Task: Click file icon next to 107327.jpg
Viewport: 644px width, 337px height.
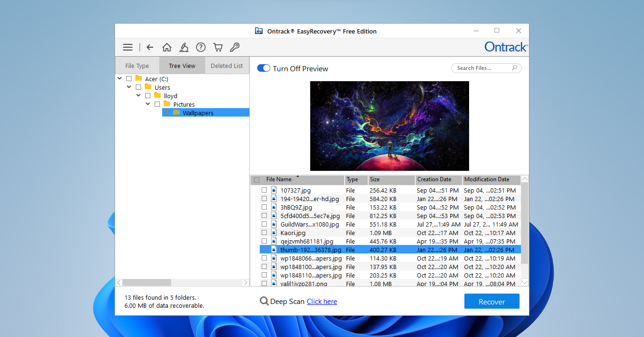Action: click(274, 190)
